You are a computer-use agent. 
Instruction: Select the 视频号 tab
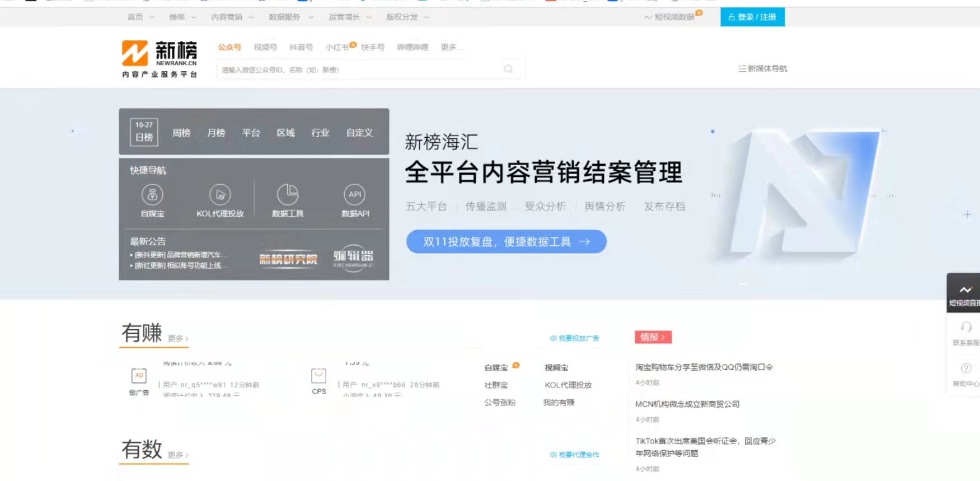pos(265,48)
